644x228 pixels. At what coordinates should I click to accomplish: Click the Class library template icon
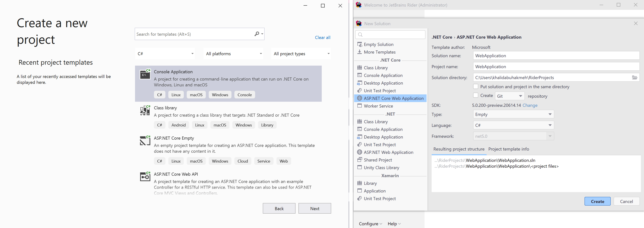point(145,110)
